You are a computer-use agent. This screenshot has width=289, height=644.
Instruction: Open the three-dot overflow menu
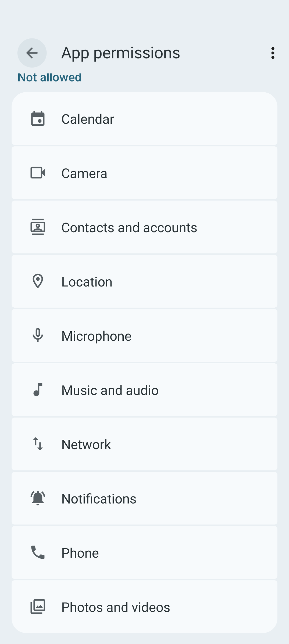pos(273,53)
